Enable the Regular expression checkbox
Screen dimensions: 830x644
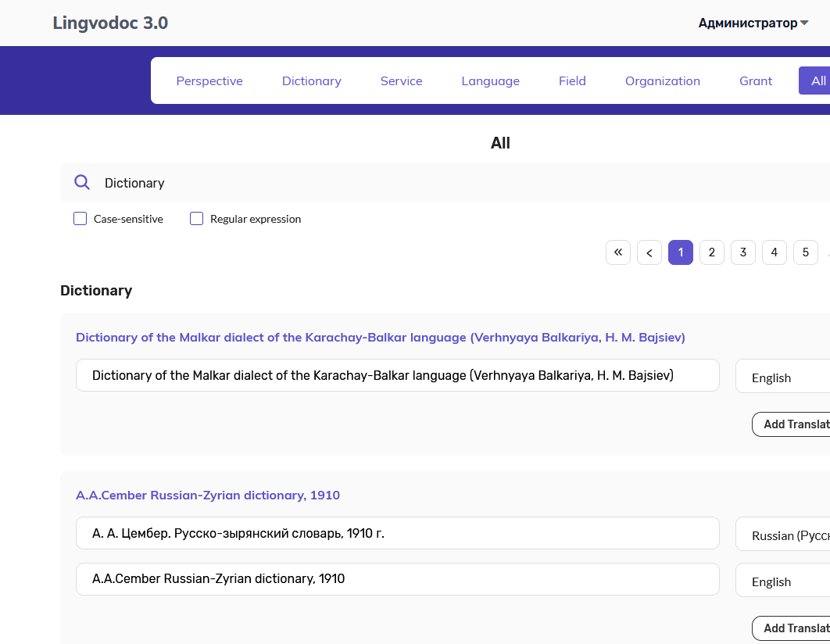pyautogui.click(x=196, y=218)
